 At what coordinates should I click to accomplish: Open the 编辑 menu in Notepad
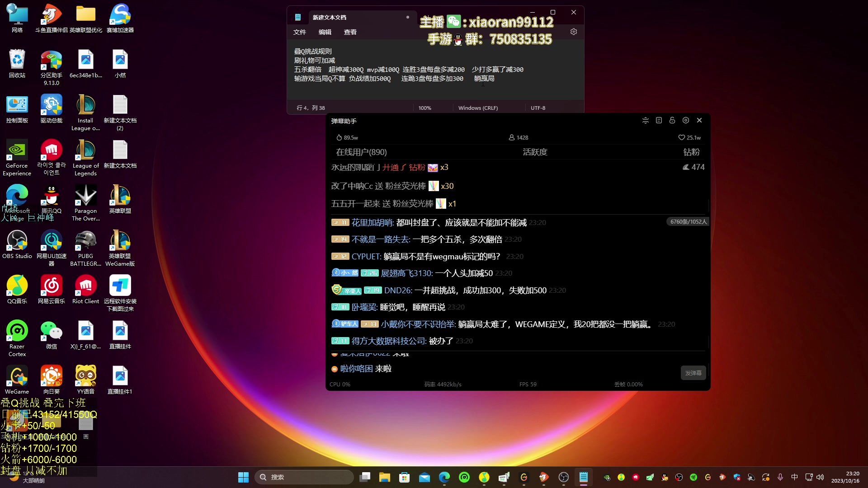point(325,32)
